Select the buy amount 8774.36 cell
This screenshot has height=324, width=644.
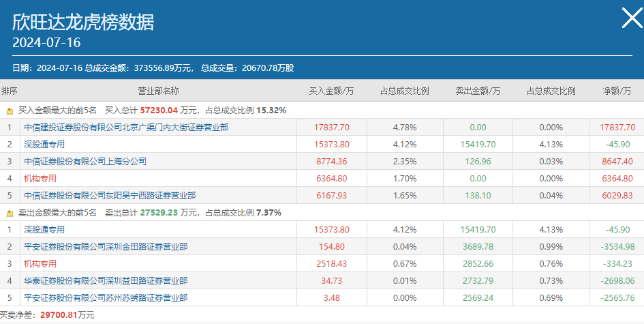(332, 162)
